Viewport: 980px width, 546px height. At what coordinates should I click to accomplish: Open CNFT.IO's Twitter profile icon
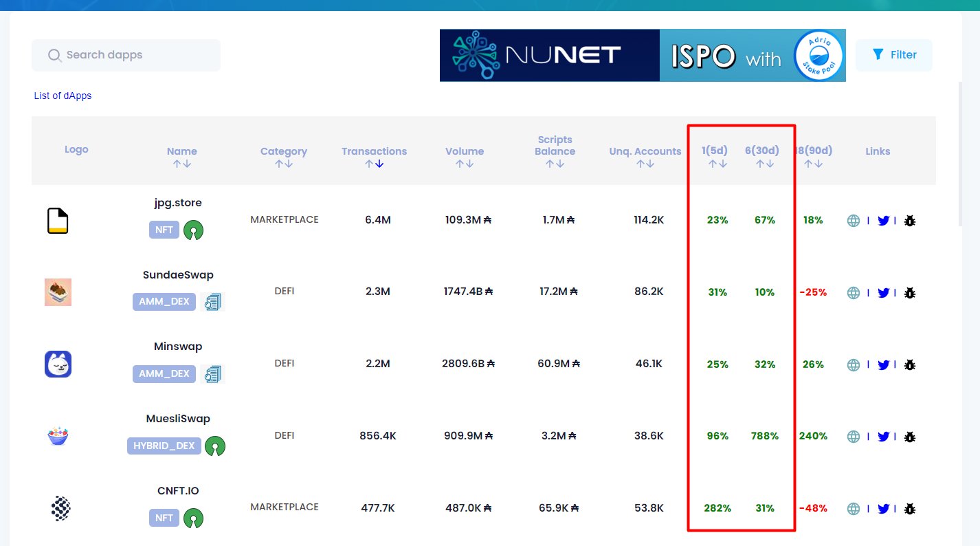point(884,508)
